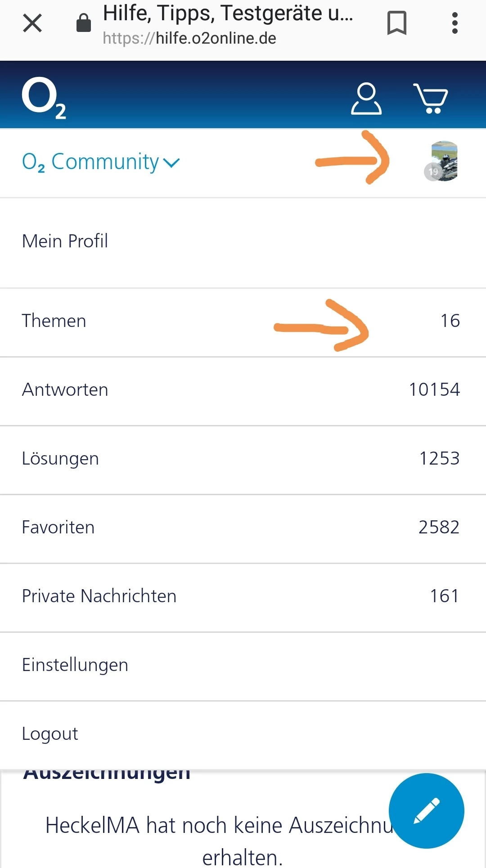Close the browser tab with X icon
Viewport: 486px width, 868px height.
pos(32,23)
